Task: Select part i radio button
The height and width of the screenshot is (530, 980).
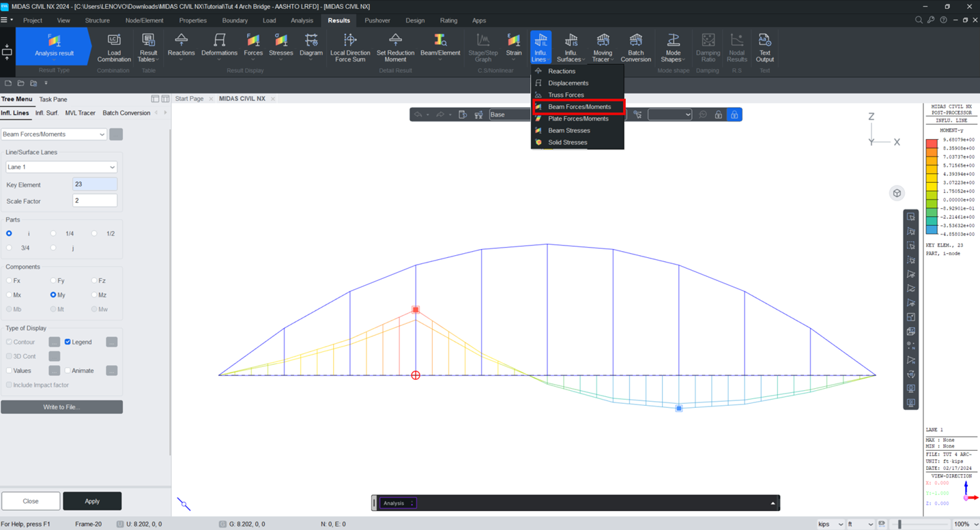Action: pos(9,233)
